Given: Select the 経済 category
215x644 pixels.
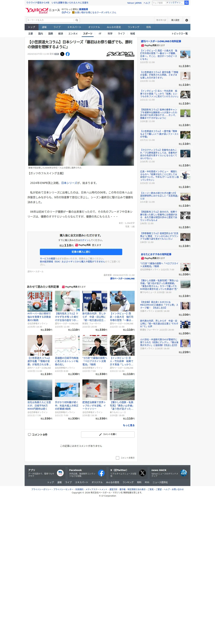Looking at the screenshot, I should tap(61, 34).
